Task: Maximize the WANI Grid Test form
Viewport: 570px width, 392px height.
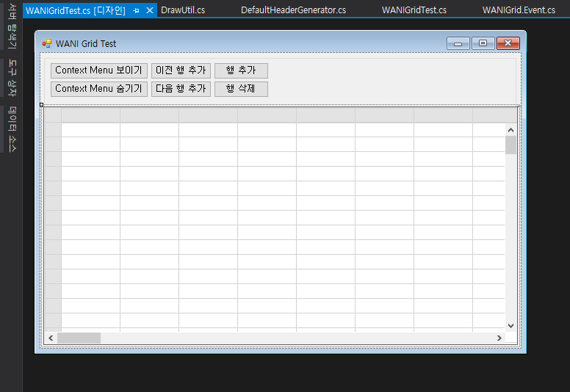Action: point(483,43)
